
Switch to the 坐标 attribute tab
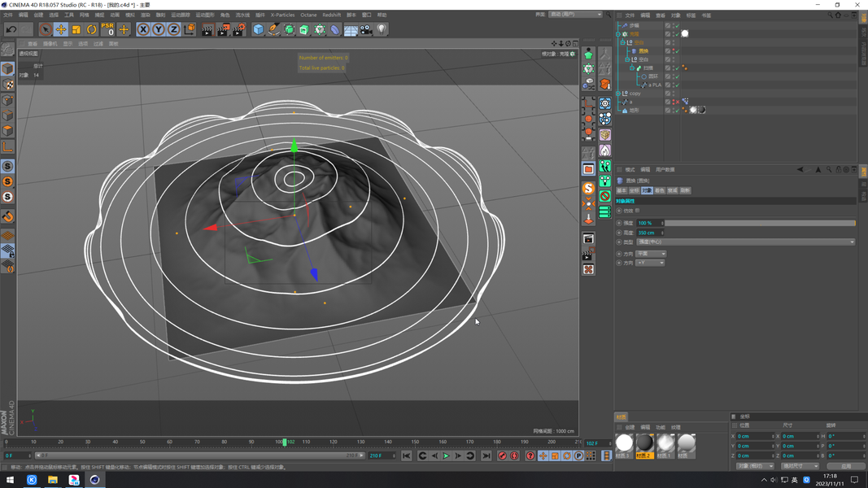click(x=634, y=190)
